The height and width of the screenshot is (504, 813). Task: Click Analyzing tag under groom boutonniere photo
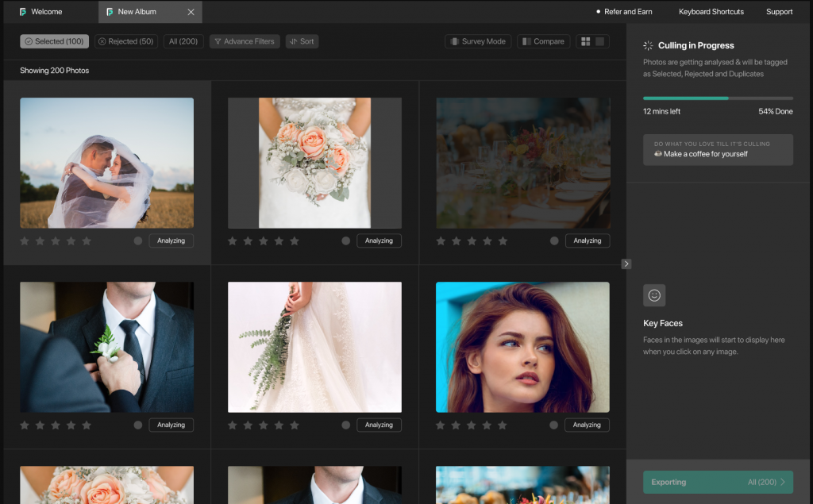point(171,425)
